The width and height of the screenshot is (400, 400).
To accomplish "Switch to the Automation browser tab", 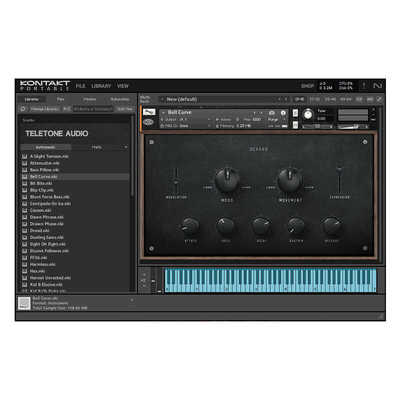I will click(120, 99).
